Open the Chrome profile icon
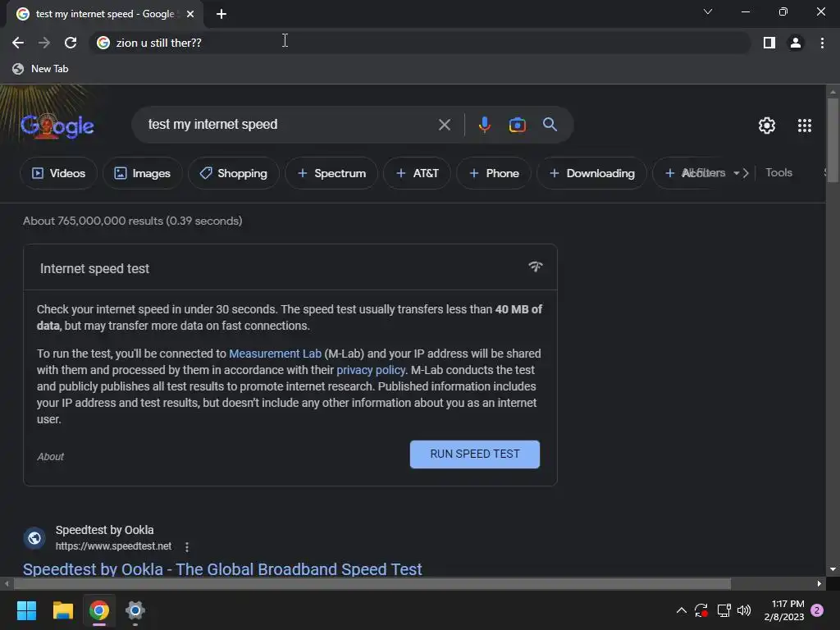Screen dimensions: 840x630 point(796,43)
